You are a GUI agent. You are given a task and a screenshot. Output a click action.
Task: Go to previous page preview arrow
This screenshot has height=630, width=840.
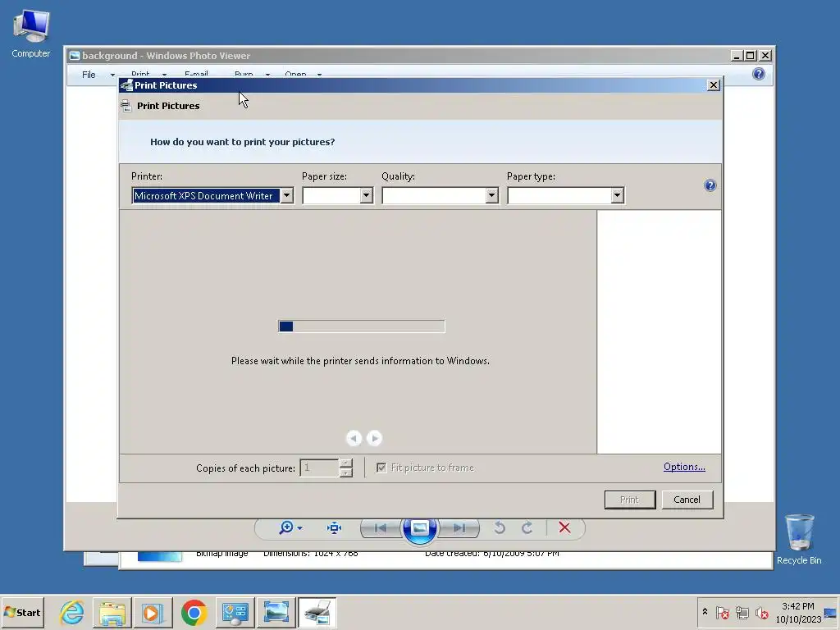354,438
